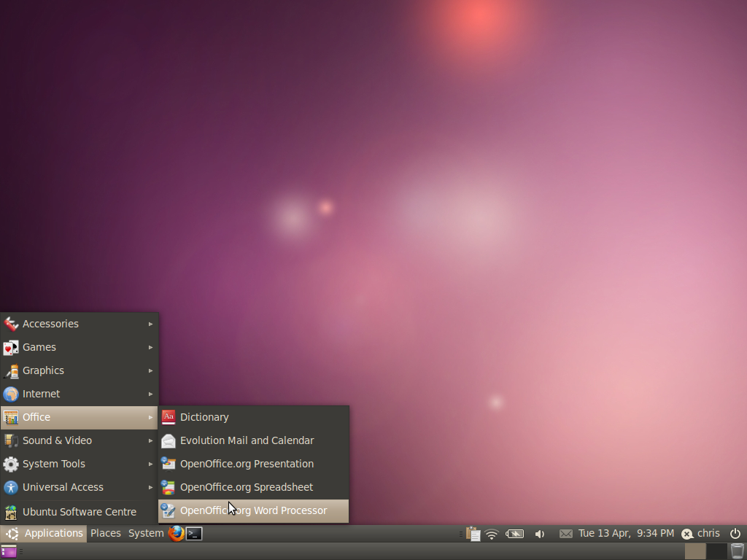This screenshot has height=560, width=747.
Task: Switch to the second workspace
Action: tap(716, 552)
